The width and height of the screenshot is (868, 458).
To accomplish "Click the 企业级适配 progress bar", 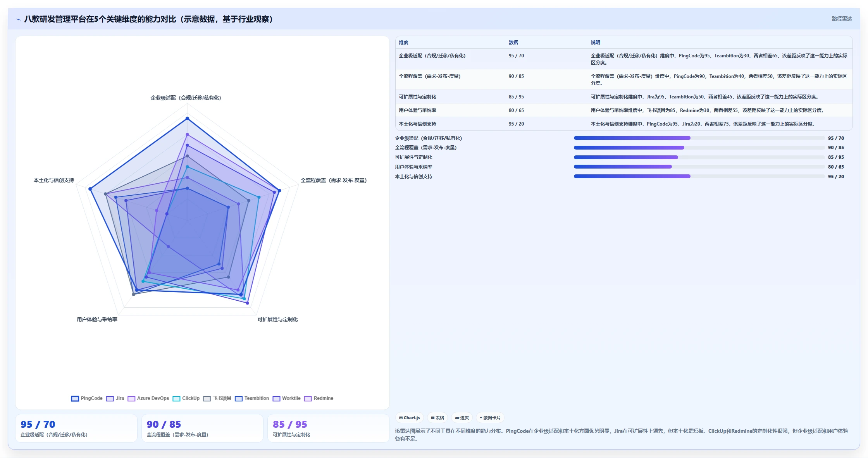I will point(699,138).
